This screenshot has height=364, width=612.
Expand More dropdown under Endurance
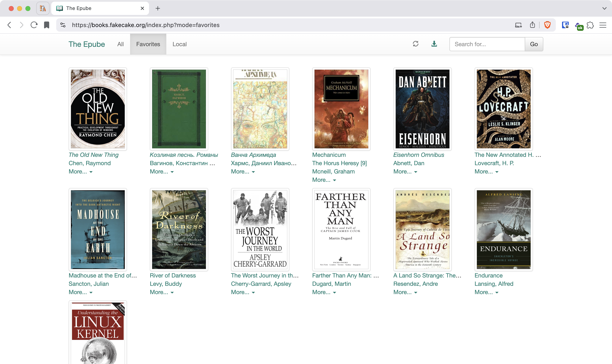pos(486,292)
